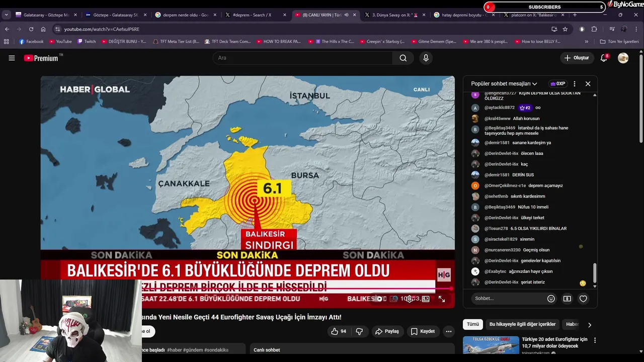Switch to Galatasaray - Göztepe tab
Screen dimensions: 644x362
[x=46, y=15]
